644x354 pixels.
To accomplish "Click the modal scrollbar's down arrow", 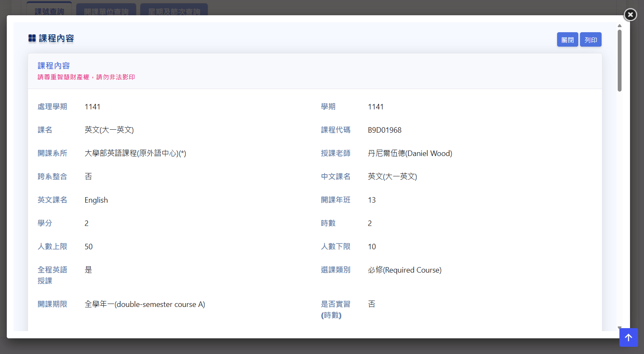I will pyautogui.click(x=619, y=328).
